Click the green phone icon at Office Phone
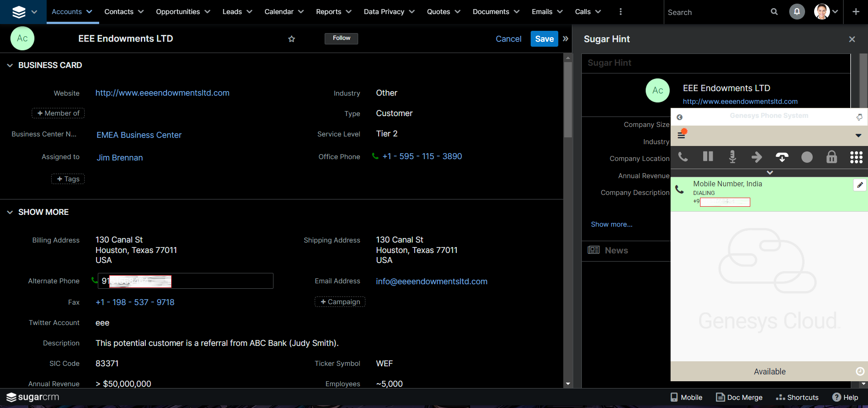 pos(375,156)
